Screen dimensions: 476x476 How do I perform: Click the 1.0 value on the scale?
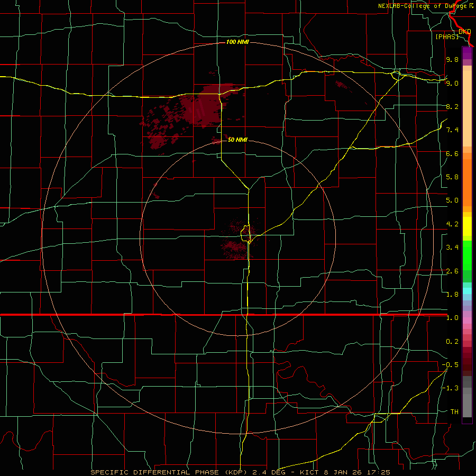click(452, 317)
